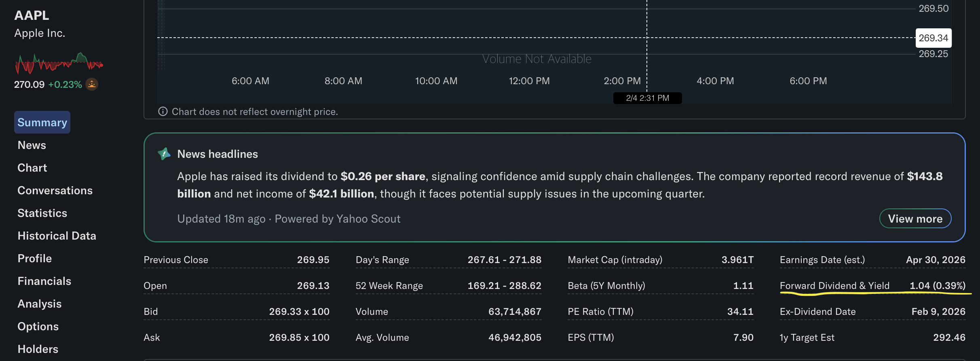Click the Bid value 269.33 x 100
This screenshot has height=361, width=980.
point(299,312)
